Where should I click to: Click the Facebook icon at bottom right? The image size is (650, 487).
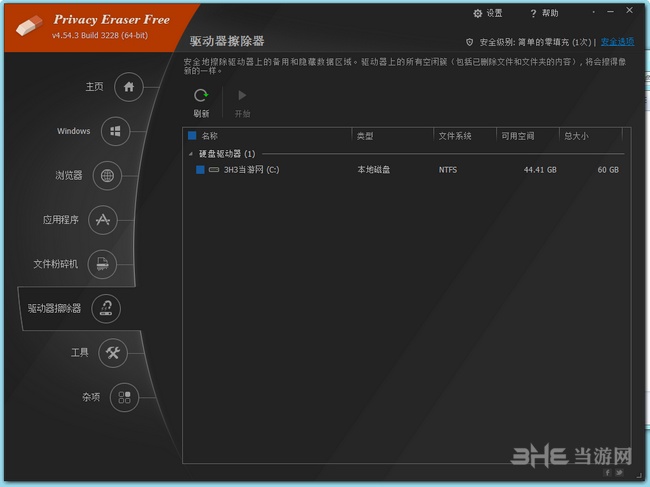(x=608, y=472)
